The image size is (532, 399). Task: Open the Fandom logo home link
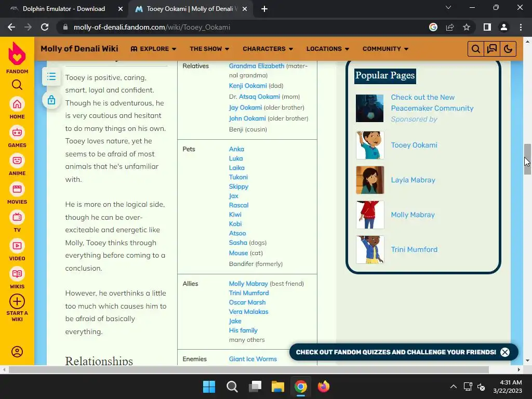click(17, 58)
